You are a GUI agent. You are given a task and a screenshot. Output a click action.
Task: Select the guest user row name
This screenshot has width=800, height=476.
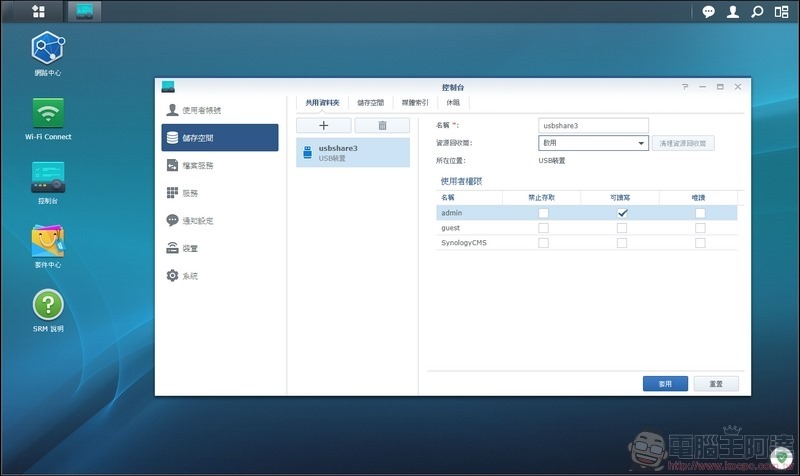tap(451, 228)
